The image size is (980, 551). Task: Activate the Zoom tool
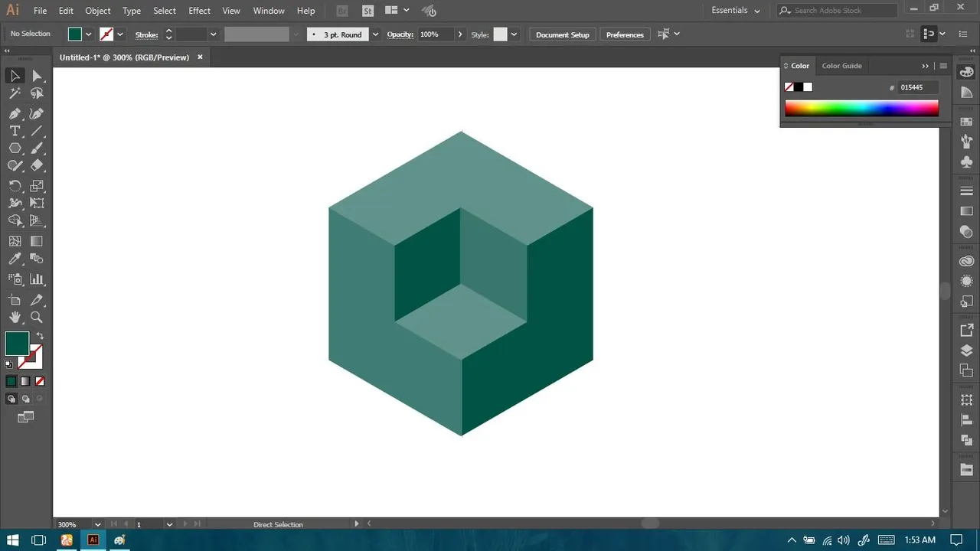pos(37,318)
